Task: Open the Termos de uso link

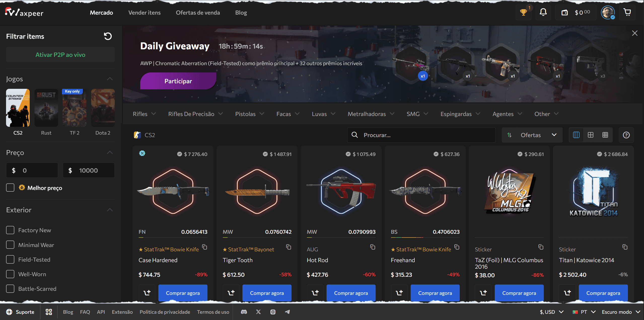Action: coord(213,312)
